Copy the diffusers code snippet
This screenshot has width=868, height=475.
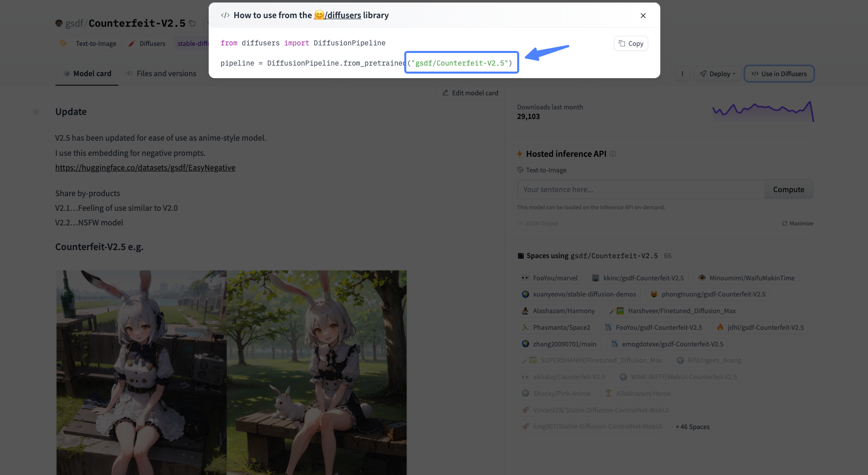(x=631, y=44)
